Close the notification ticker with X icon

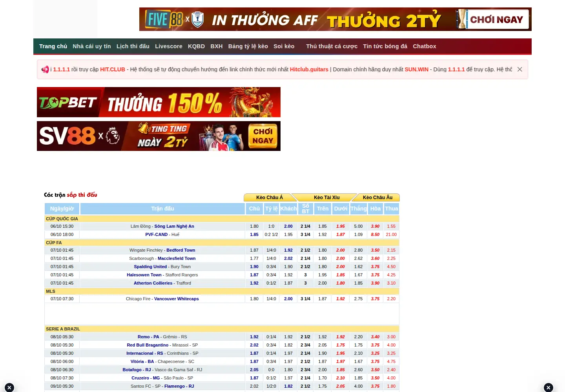[519, 69]
